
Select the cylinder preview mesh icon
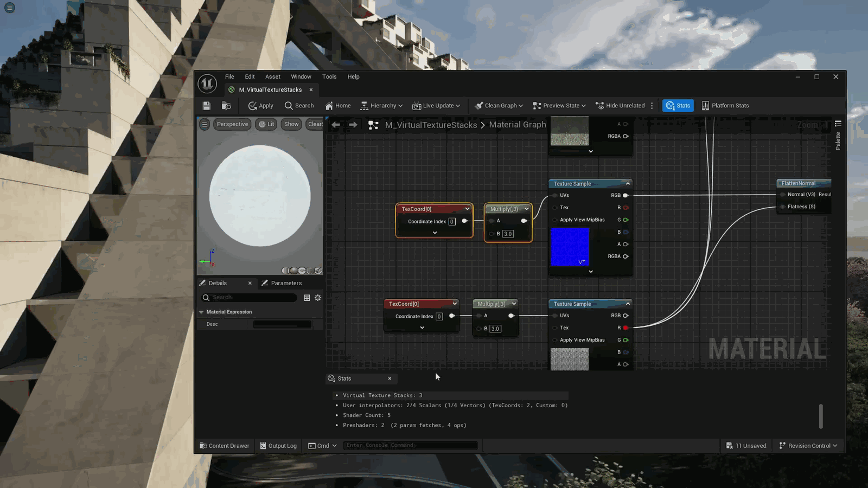(285, 271)
